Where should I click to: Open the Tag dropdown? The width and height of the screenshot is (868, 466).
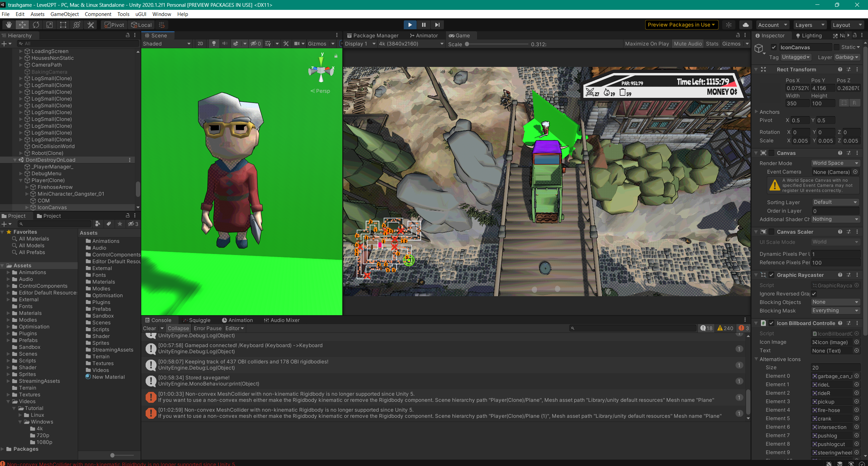click(796, 57)
